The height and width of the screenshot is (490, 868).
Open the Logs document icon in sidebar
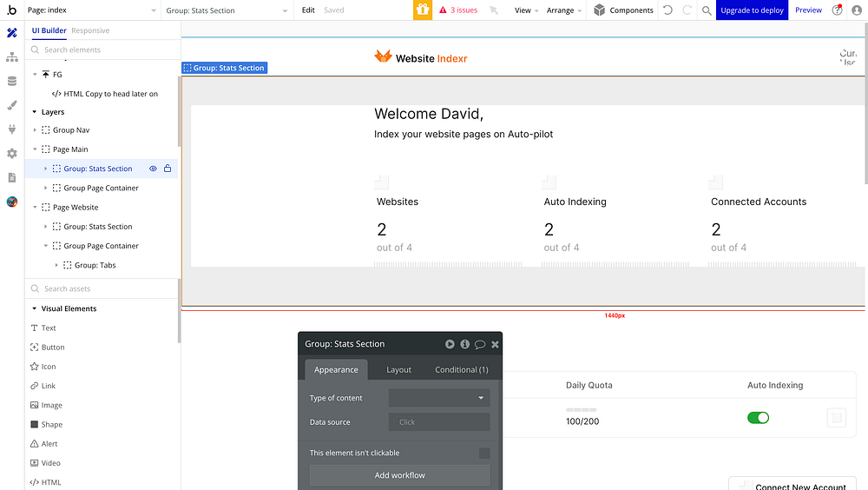click(11, 177)
